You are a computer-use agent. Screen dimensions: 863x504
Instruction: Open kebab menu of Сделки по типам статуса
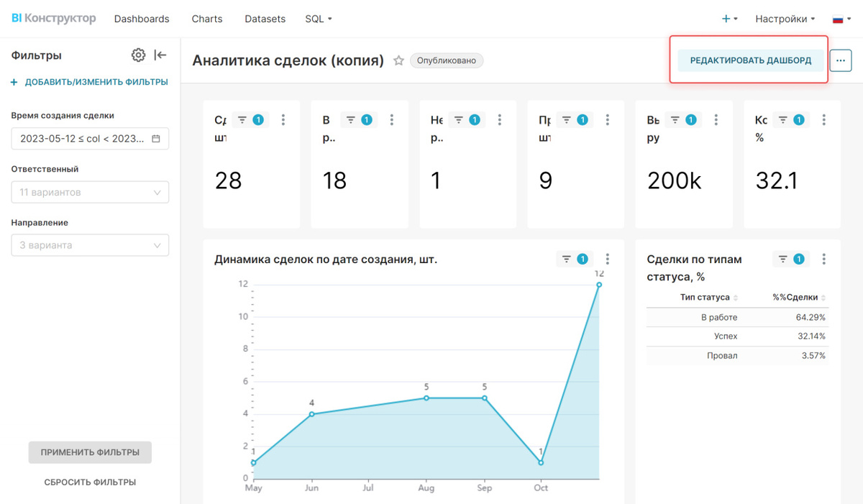tap(824, 259)
